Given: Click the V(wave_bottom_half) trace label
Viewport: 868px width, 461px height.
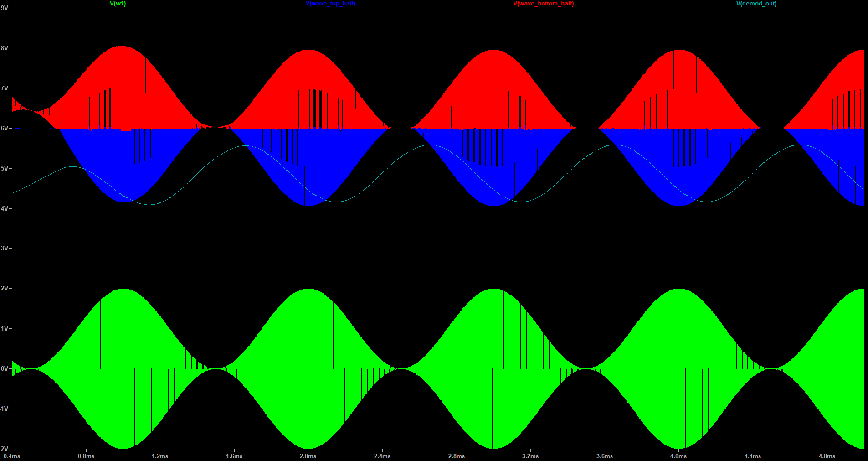Looking at the screenshot, I should point(543,4).
